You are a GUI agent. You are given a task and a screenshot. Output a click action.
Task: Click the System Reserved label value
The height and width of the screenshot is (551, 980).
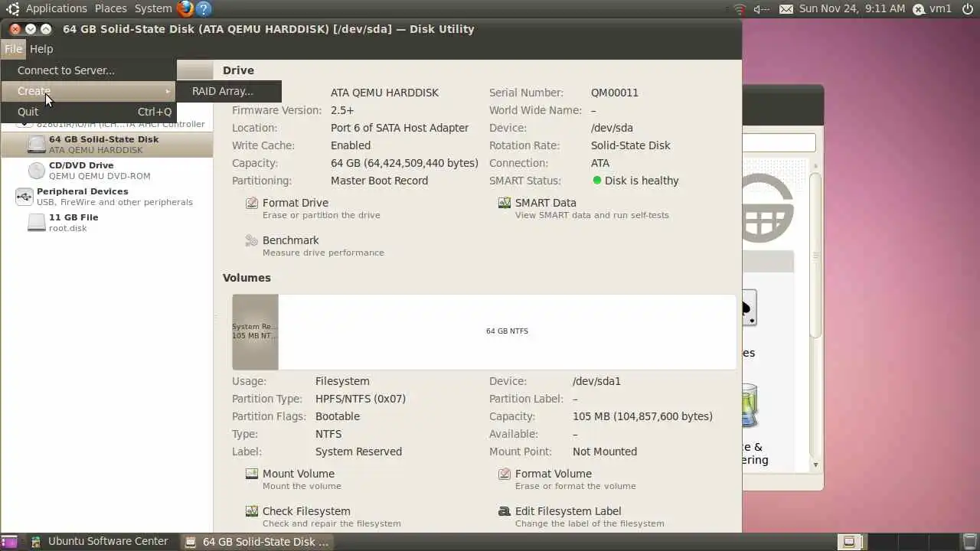pos(358,452)
